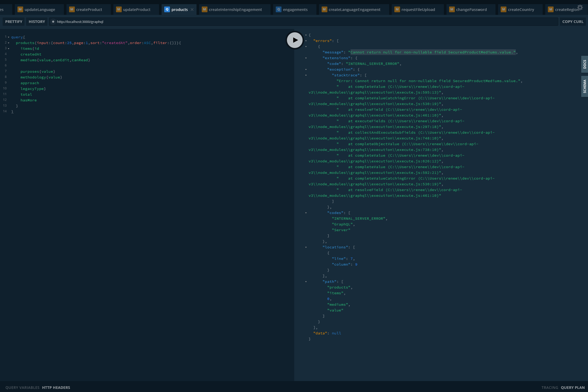Close the products tab
The image size is (588, 392).
pos(192,9)
